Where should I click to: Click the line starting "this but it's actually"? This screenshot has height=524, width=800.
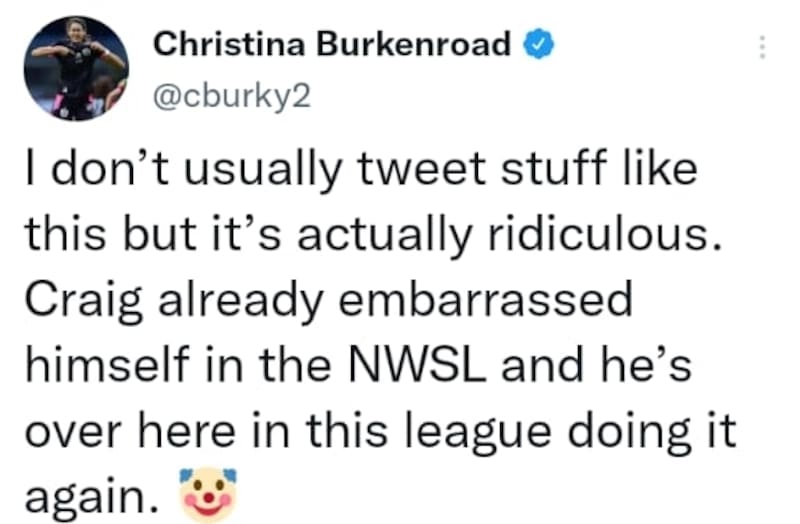click(374, 236)
